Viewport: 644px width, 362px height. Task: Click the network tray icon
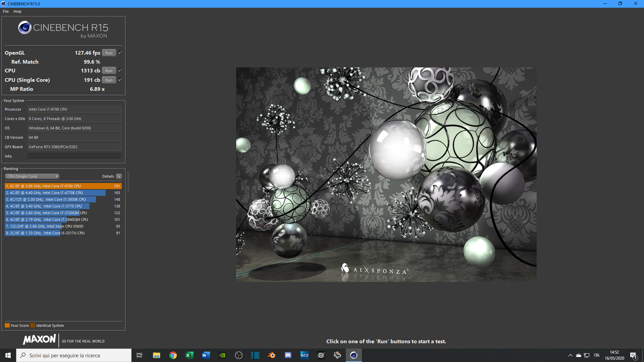coord(587,355)
